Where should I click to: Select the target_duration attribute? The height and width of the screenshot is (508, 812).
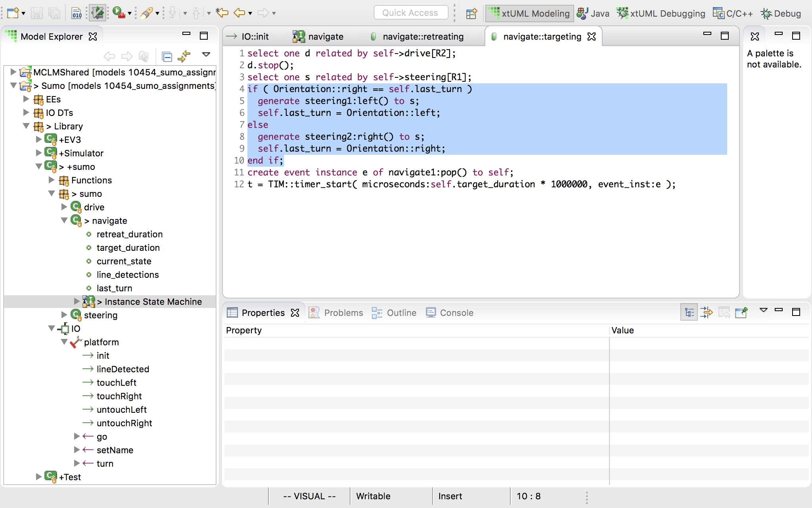128,248
